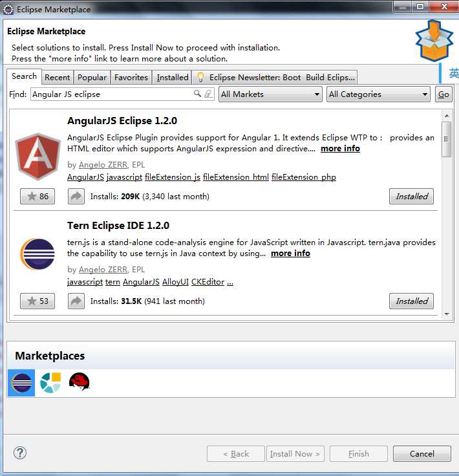Open the Eclipse Newsletter tab
The image size is (459, 476).
[x=275, y=78]
